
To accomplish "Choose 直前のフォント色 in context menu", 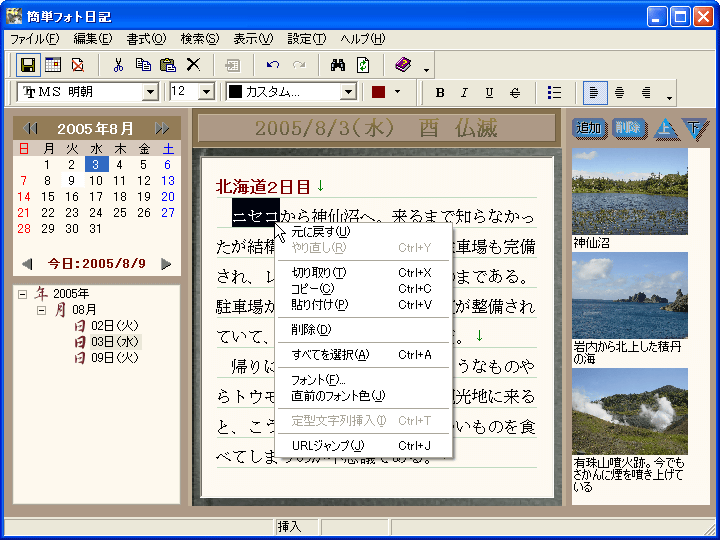I will pos(363,396).
